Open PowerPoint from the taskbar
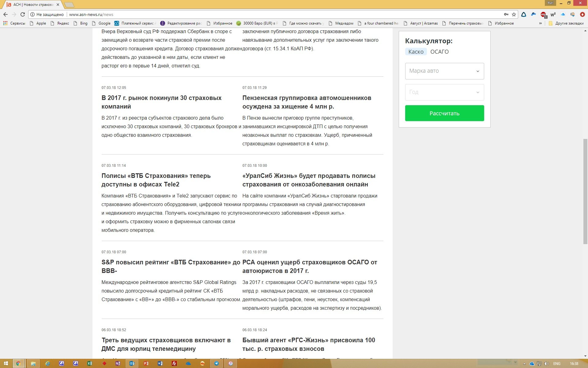The width and height of the screenshot is (588, 368). (146, 363)
